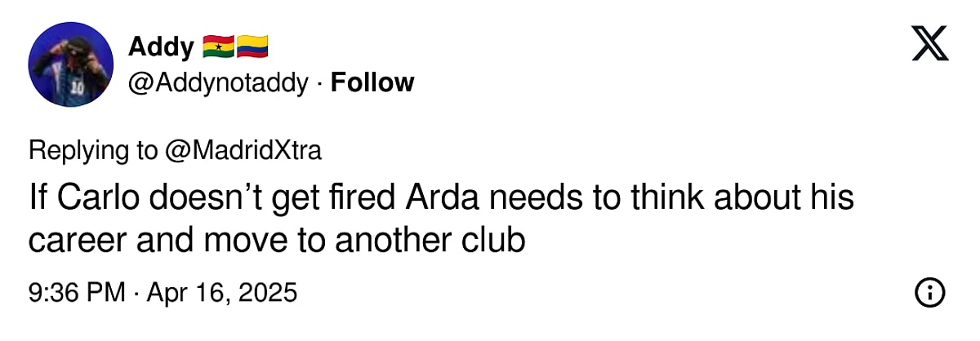Open the @Addynotaddy handle link
Viewport: 980px width, 341px height.
point(218,82)
